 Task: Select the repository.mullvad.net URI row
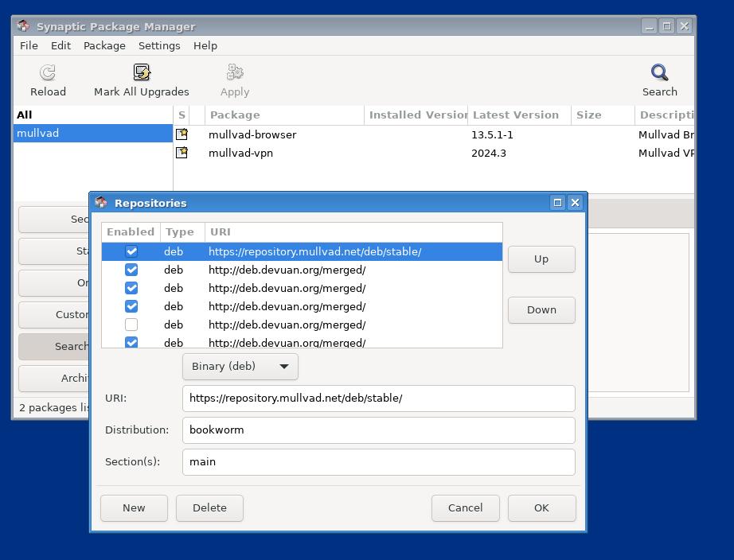[302, 251]
